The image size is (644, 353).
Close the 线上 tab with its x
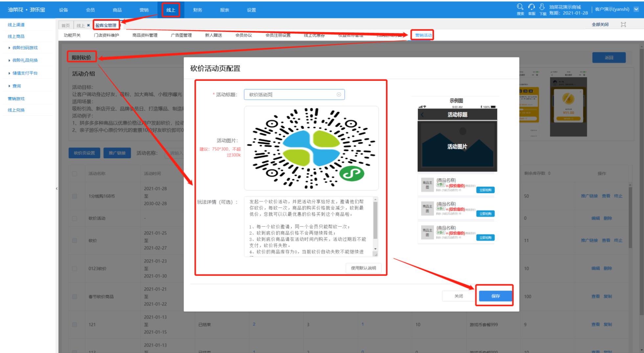(x=88, y=25)
